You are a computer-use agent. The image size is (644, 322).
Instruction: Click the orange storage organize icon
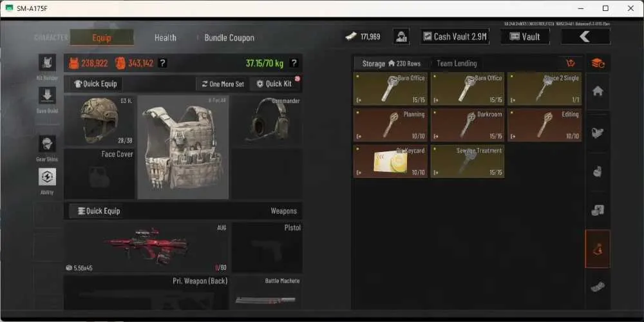pos(598,63)
